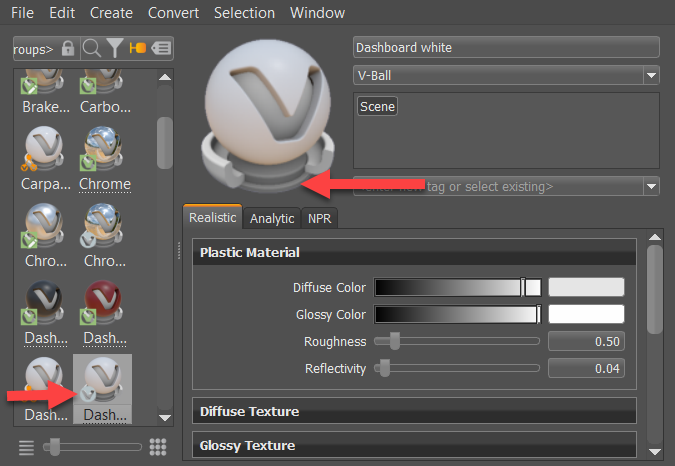The image size is (675, 466).
Task: Click the lock icon in material toolbar
Action: coord(68,48)
